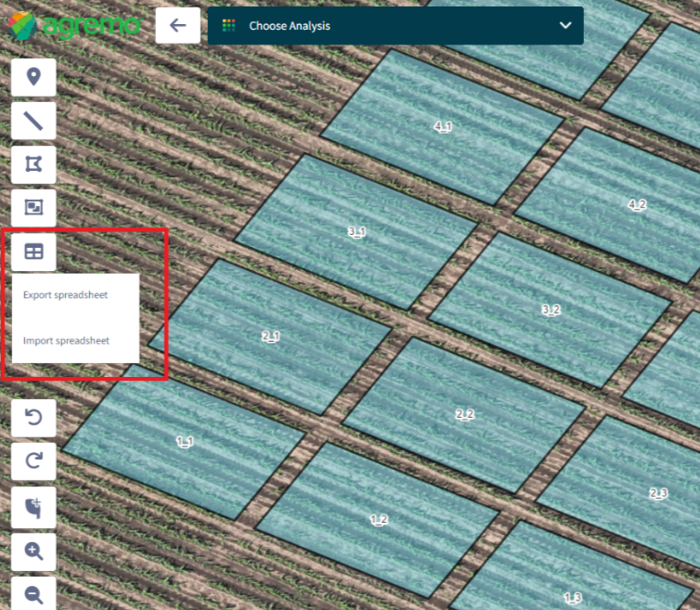Viewport: 700px width, 610px height.
Task: Zoom in on the map
Action: 33,552
